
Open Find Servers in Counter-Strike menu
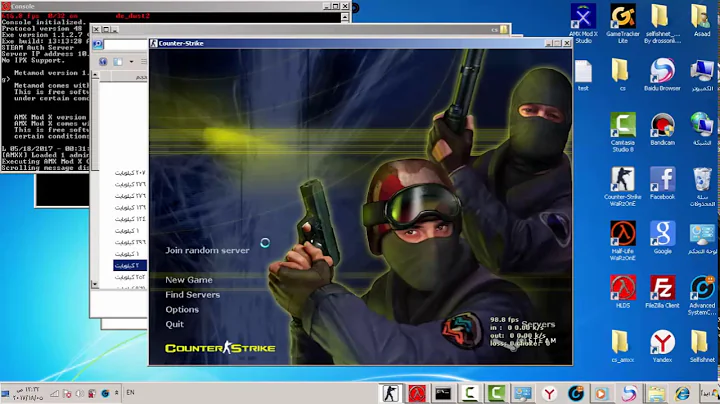pos(192,294)
